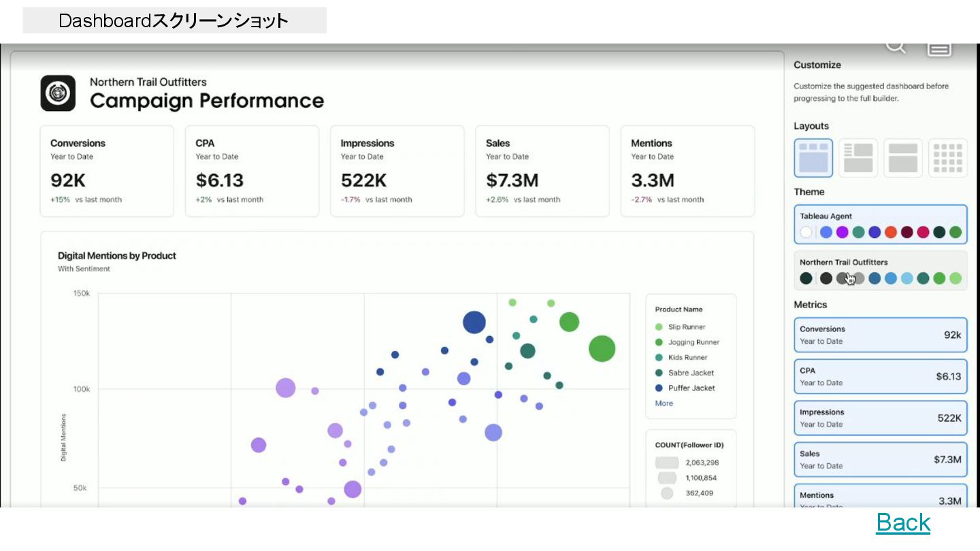Click the 150k y-axis label
The width and height of the screenshot is (980, 551).
(82, 293)
